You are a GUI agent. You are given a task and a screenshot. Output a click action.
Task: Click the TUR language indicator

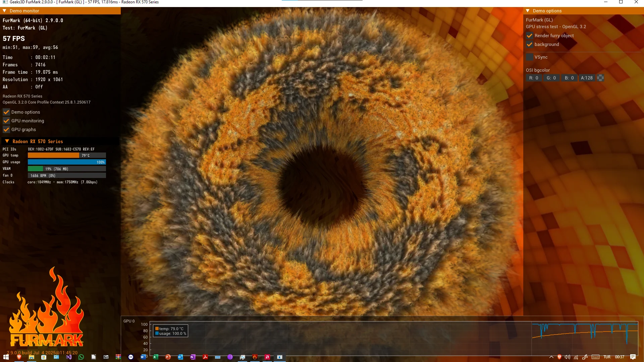click(607, 357)
